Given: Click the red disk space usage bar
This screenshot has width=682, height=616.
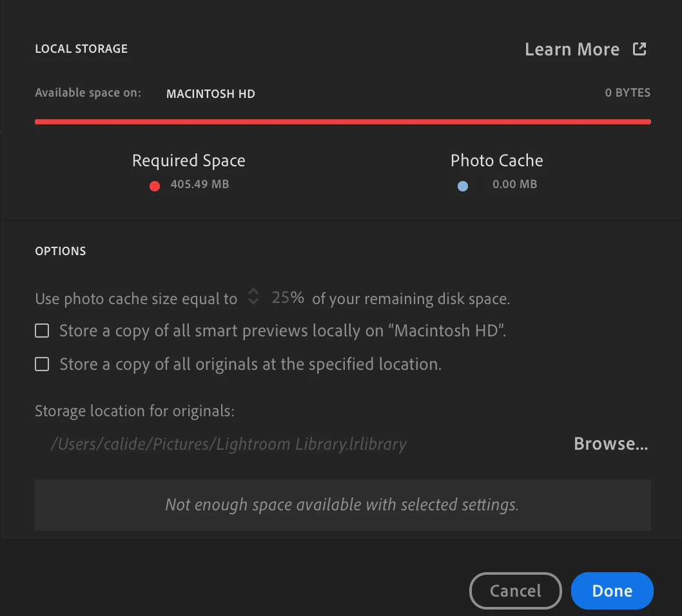Looking at the screenshot, I should pos(343,122).
